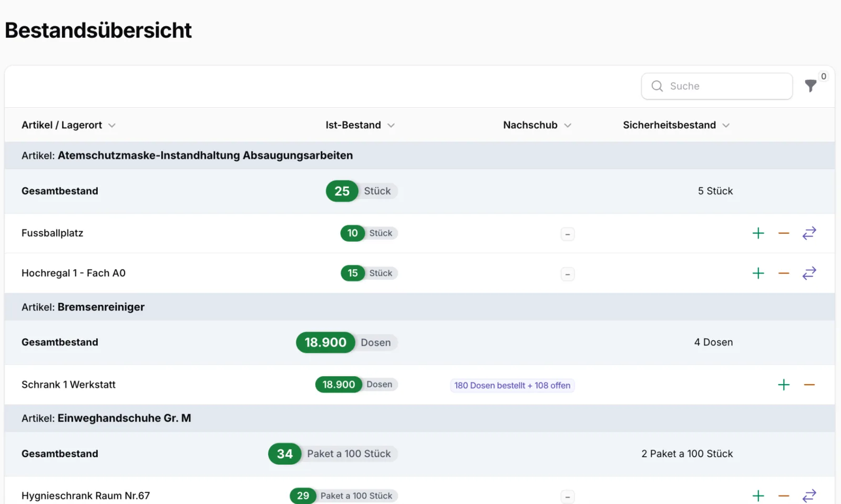This screenshot has height=504, width=841.
Task: Open Nachschub column sort dropdown
Action: [x=568, y=126]
